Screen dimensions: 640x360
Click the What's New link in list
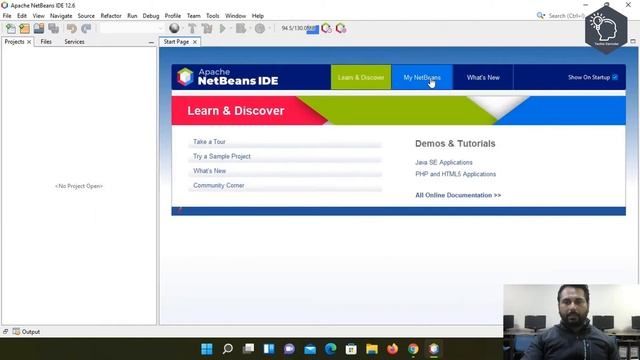tap(209, 171)
